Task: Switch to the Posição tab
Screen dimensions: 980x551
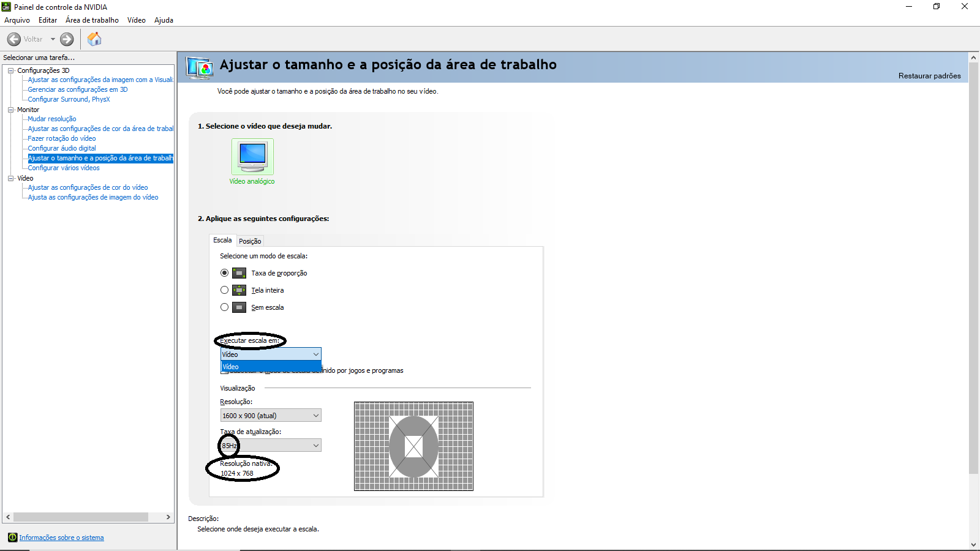Action: [250, 241]
